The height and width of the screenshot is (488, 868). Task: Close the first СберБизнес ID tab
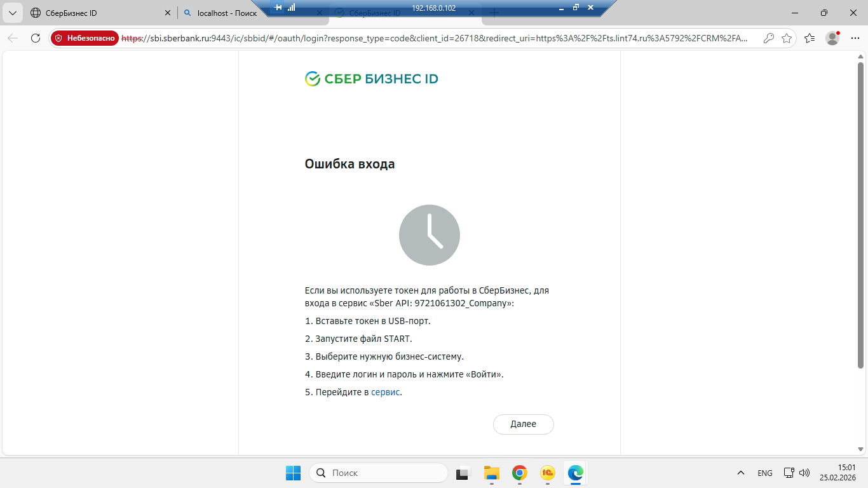click(168, 13)
